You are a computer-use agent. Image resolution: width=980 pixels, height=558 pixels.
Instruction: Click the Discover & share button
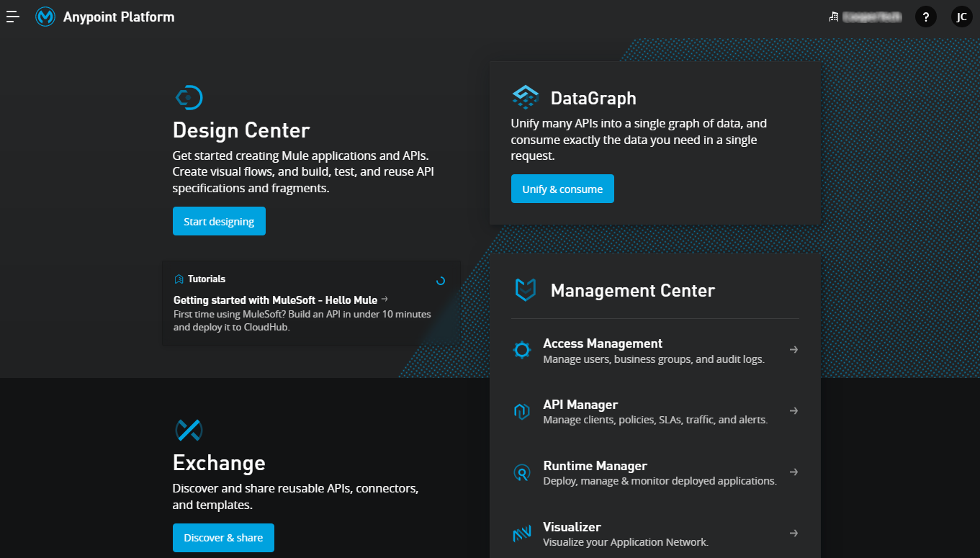pos(223,538)
